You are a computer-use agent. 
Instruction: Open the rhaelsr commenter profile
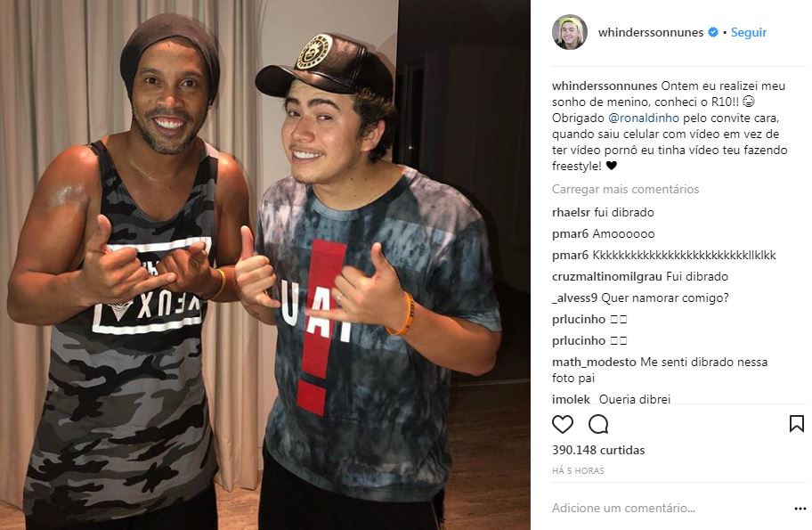tap(572, 212)
